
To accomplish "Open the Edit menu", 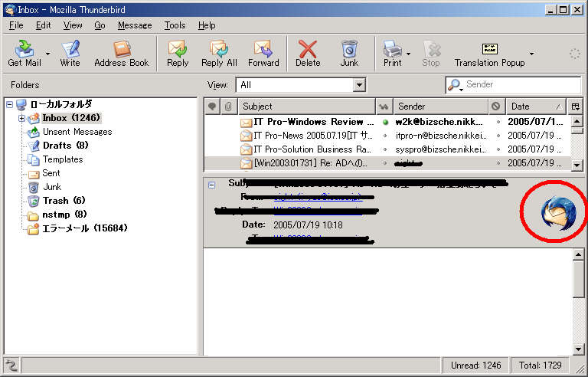I will point(43,25).
